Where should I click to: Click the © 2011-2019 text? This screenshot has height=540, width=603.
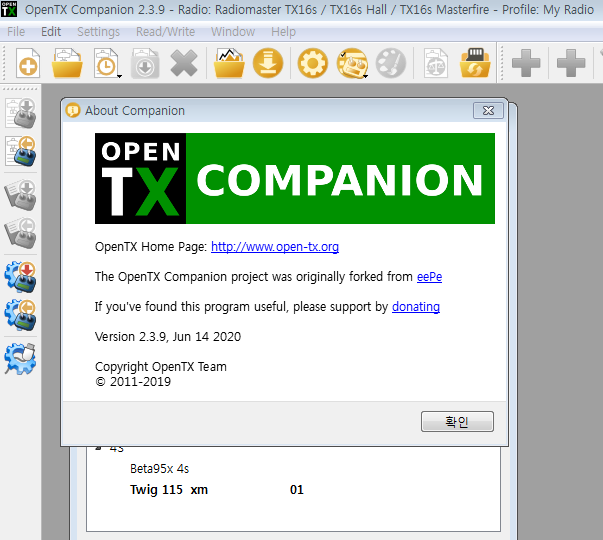coord(133,382)
